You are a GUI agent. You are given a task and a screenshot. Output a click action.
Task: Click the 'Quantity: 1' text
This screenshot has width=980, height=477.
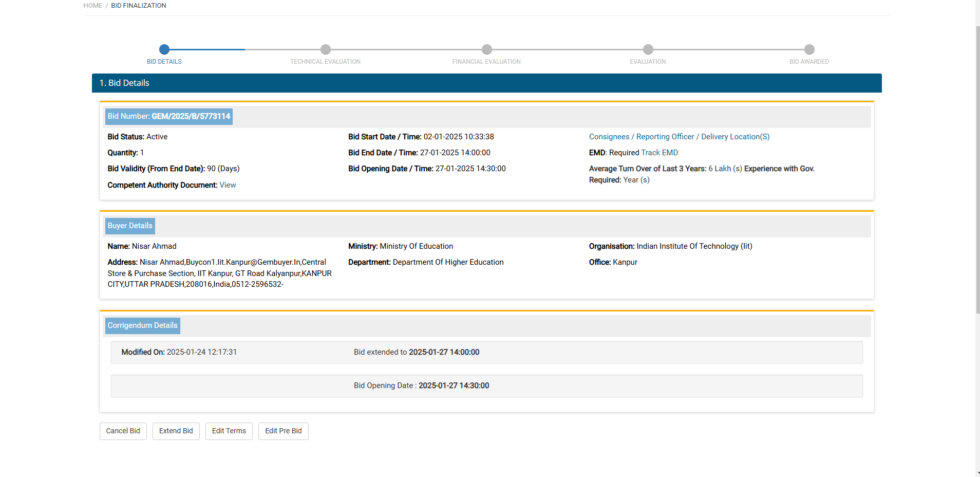[126, 153]
